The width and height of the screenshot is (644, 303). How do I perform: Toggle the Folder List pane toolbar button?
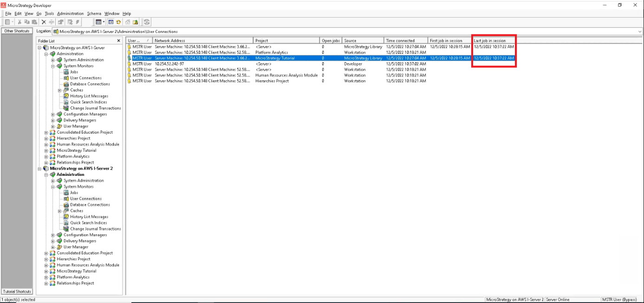[111, 22]
